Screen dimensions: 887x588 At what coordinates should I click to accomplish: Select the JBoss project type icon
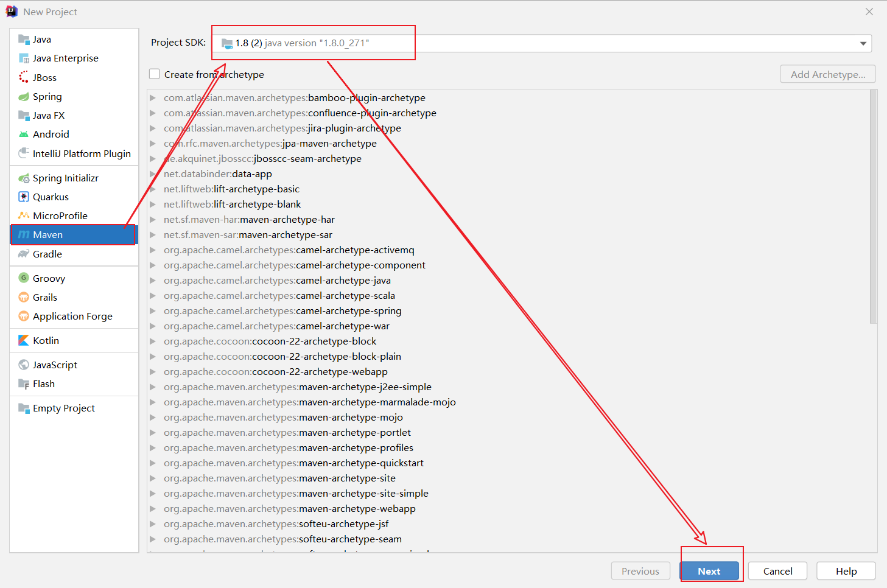(24, 77)
